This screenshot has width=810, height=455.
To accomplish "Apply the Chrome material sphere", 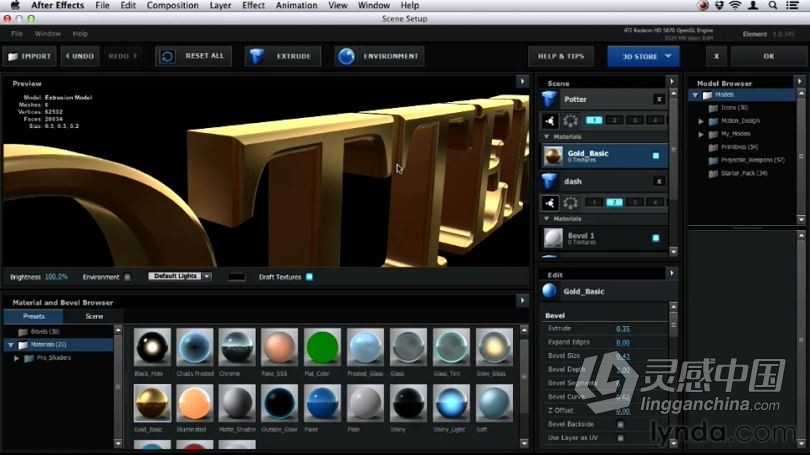I will pos(237,347).
